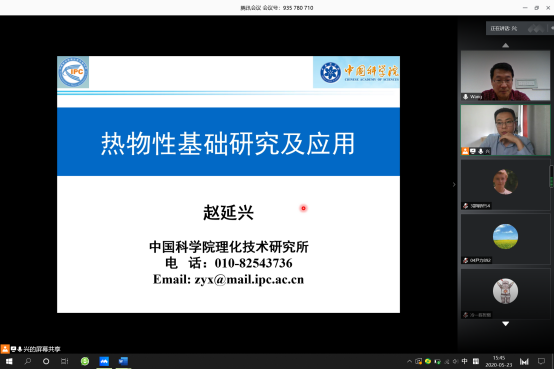
Task: Click the screen-share icon on the presenter tile
Action: click(473, 151)
